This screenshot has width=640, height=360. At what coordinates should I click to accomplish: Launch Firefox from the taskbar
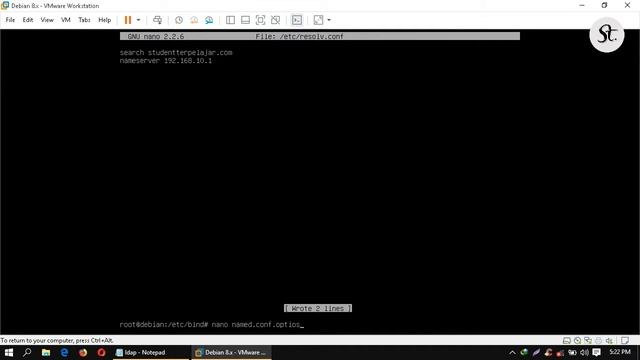pyautogui.click(x=83, y=352)
